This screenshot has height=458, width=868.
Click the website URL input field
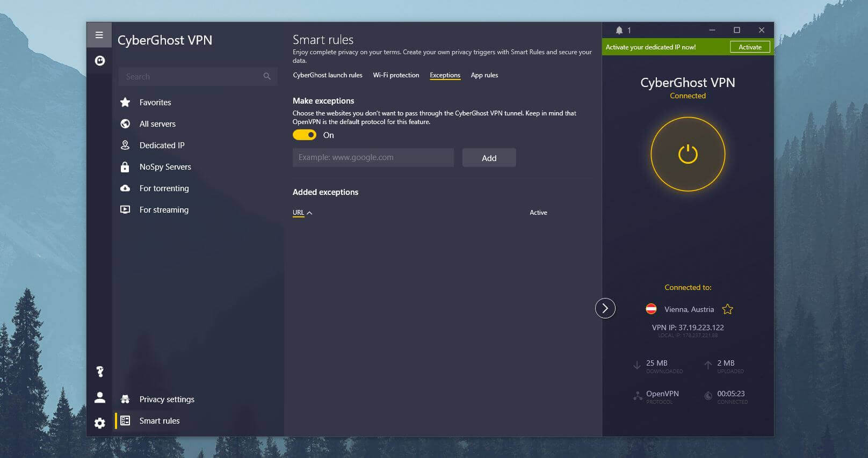tap(373, 157)
